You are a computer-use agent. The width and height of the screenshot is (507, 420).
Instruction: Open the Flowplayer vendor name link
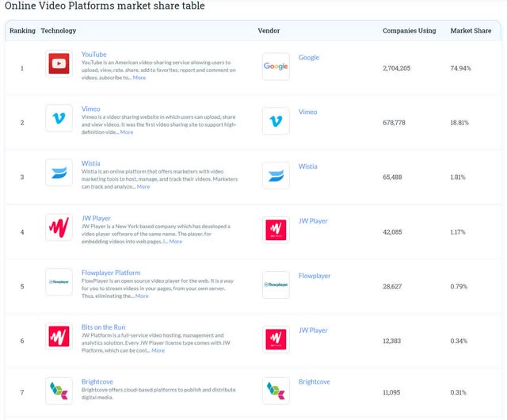pyautogui.click(x=314, y=276)
